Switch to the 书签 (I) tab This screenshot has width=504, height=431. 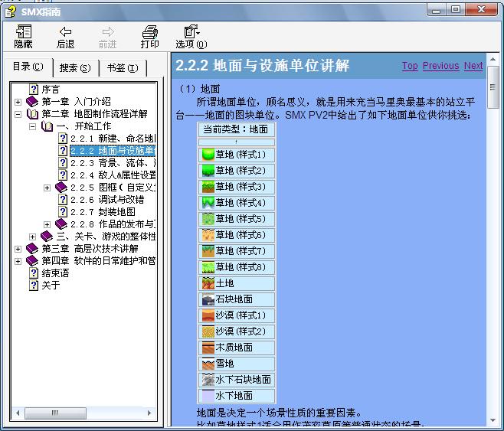(x=123, y=68)
